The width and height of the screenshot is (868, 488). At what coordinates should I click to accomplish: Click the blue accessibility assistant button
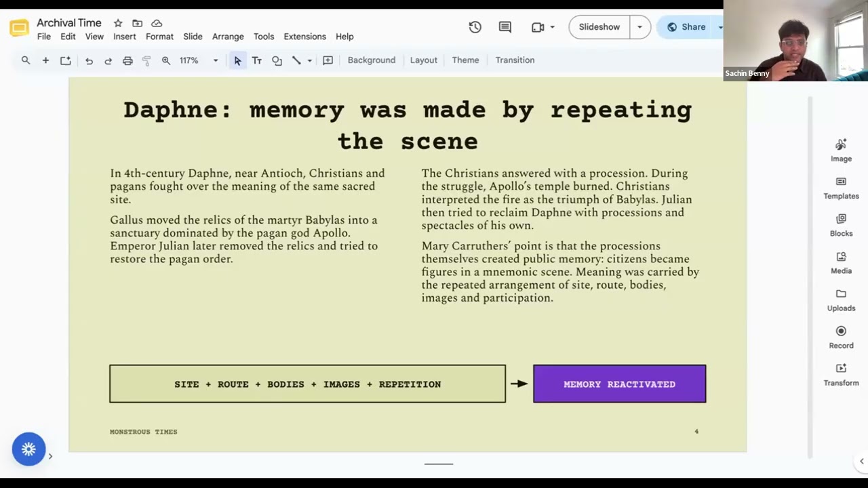pos(28,449)
